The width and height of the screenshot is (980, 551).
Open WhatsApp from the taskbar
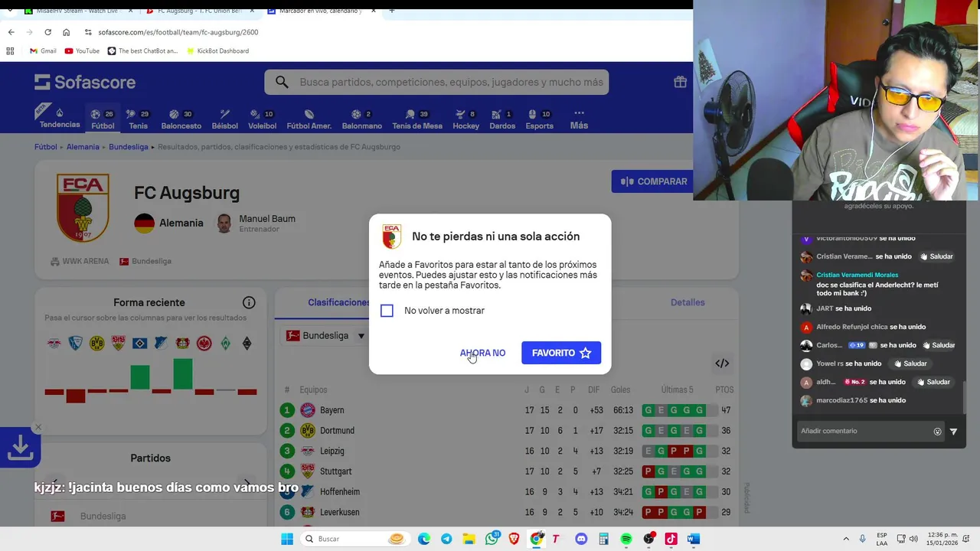coord(492,539)
